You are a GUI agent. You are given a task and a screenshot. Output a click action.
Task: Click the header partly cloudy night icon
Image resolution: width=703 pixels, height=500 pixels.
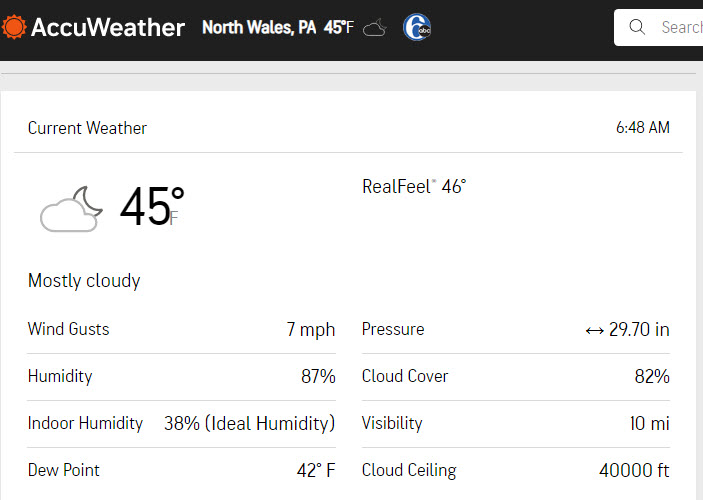tap(375, 27)
